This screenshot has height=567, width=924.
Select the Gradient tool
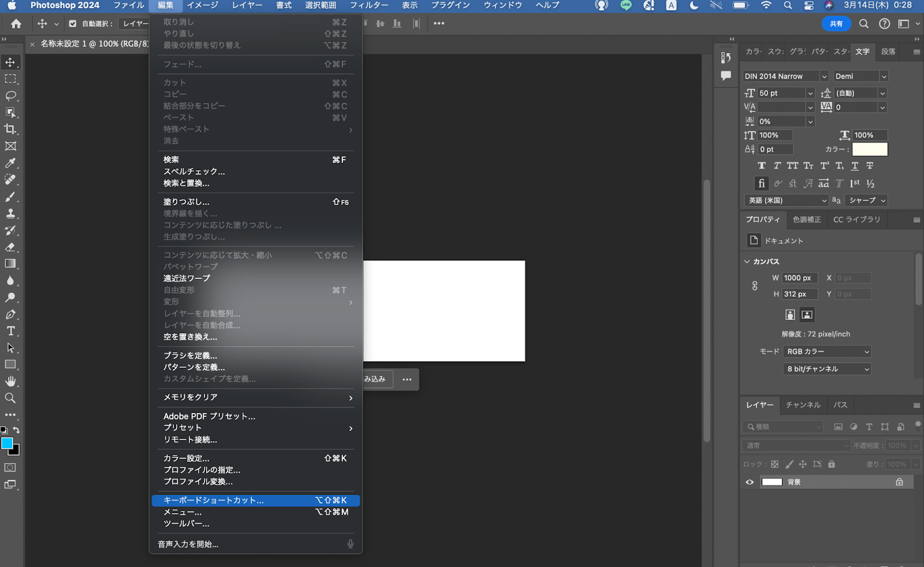click(10, 264)
